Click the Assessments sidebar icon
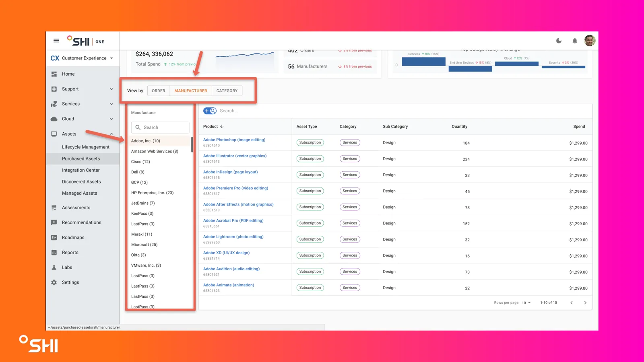This screenshot has width=644, height=362. point(54,208)
